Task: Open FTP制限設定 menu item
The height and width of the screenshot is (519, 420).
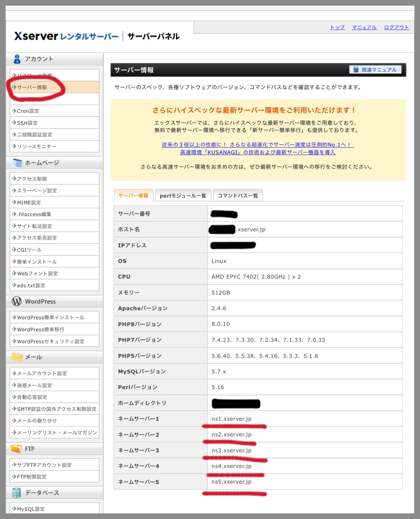Action: pos(55,476)
